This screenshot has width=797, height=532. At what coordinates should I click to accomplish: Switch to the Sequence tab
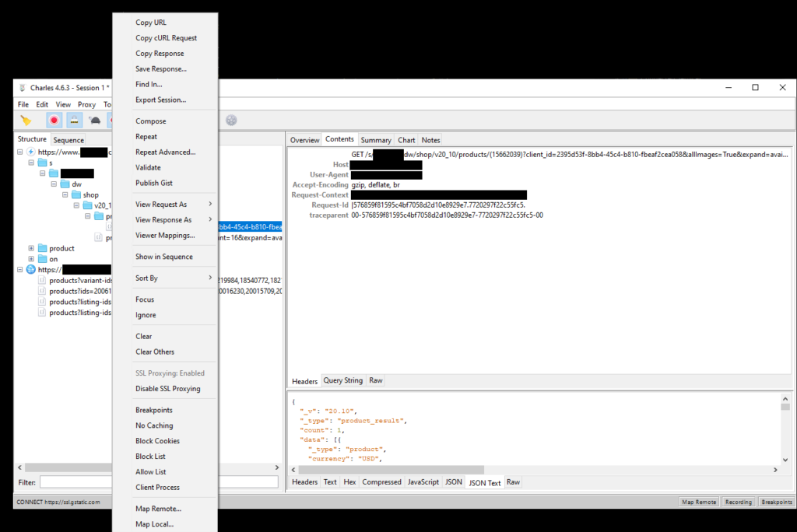click(68, 140)
